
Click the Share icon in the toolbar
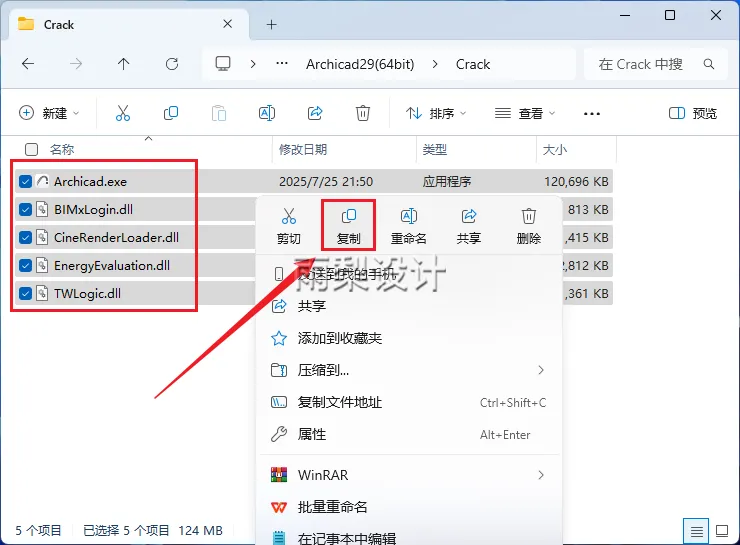315,113
